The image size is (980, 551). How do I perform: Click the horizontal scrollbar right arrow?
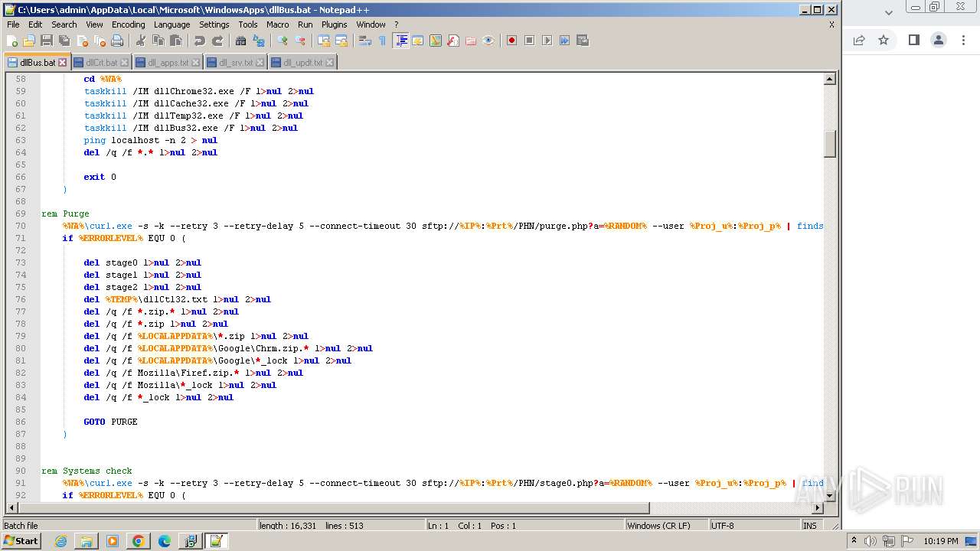click(x=817, y=507)
